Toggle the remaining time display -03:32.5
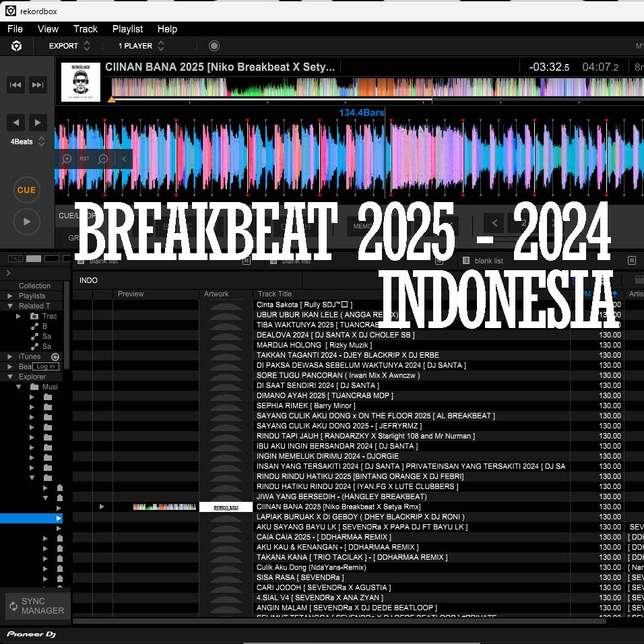 [549, 67]
